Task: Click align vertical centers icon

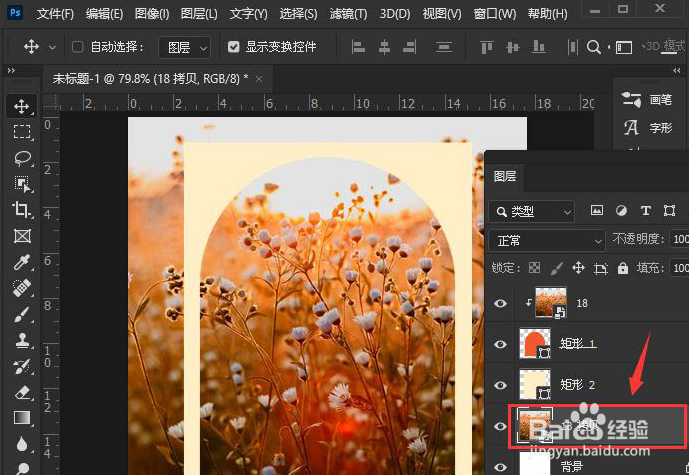Action: click(513, 47)
